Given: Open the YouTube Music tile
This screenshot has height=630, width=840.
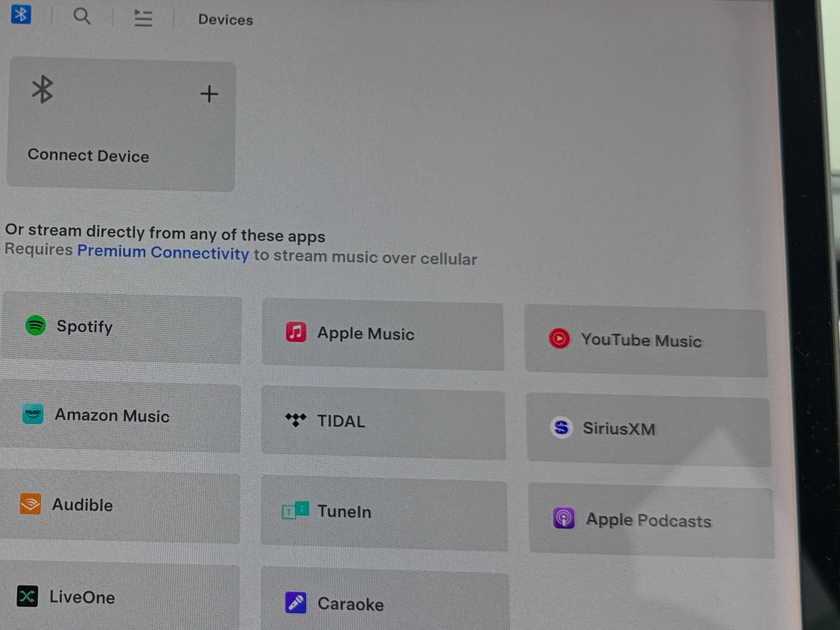Looking at the screenshot, I should point(646,342).
